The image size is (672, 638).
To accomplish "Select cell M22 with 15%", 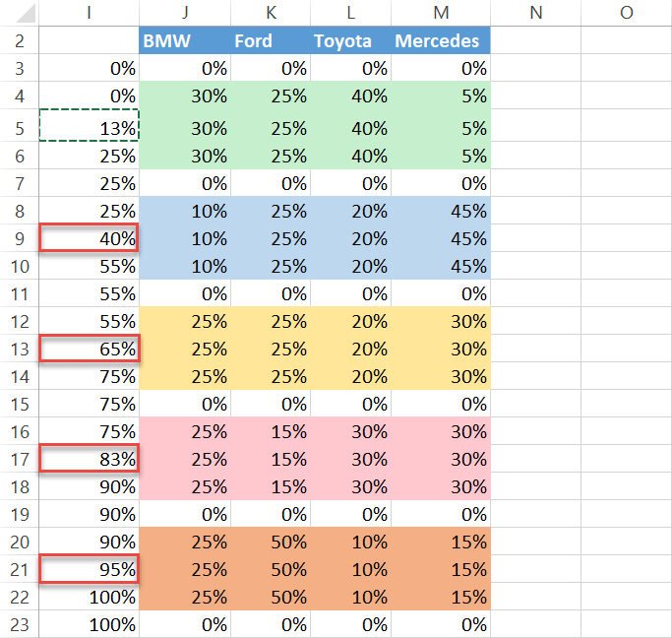I will pos(441,597).
